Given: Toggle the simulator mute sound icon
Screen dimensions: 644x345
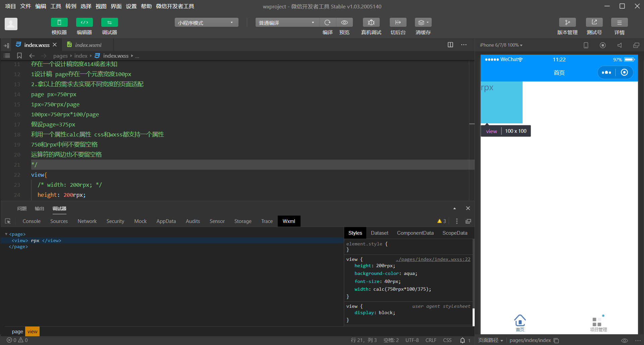Looking at the screenshot, I should point(620,45).
